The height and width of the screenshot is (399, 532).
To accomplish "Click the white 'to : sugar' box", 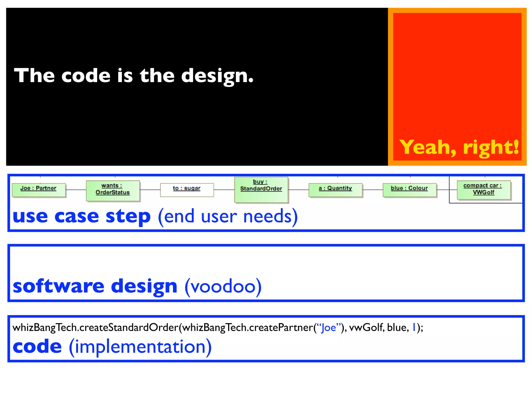I will coord(187,190).
